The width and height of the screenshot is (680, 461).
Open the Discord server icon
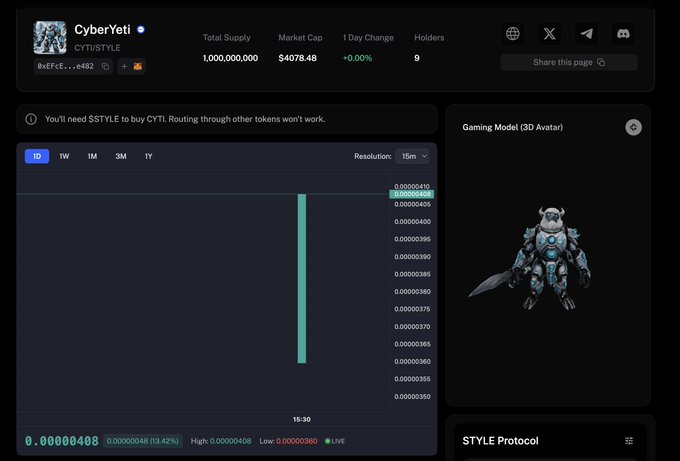click(623, 33)
